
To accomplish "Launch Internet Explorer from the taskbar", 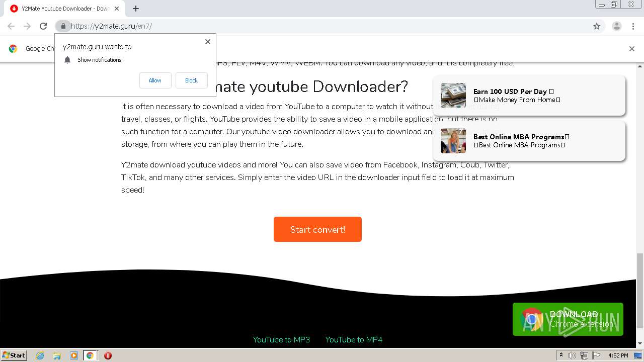I will (40, 355).
